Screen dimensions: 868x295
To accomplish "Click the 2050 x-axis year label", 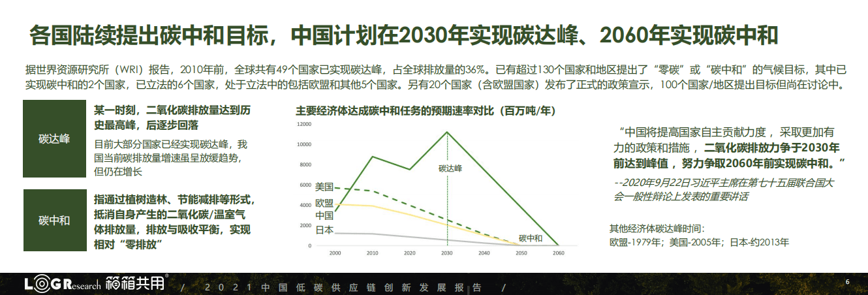I will [521, 253].
